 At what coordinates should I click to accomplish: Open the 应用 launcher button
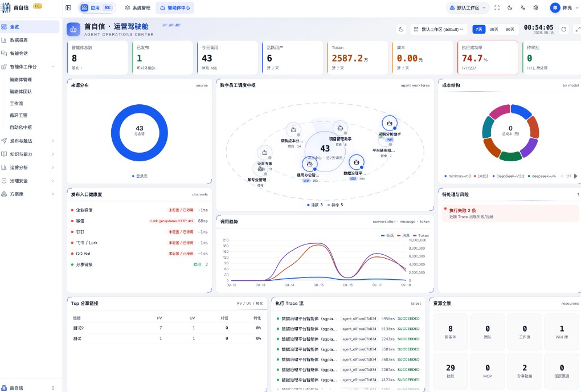tap(97, 7)
